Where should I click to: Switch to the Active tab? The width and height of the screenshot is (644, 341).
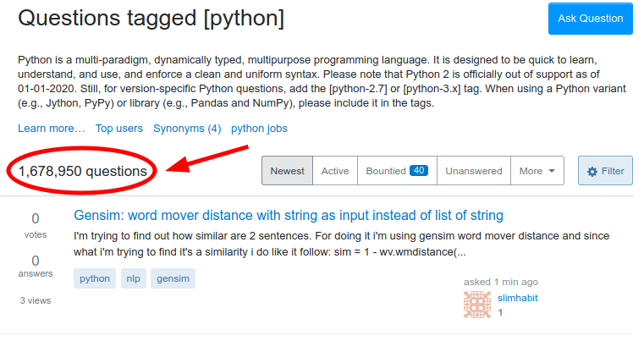[x=335, y=171]
